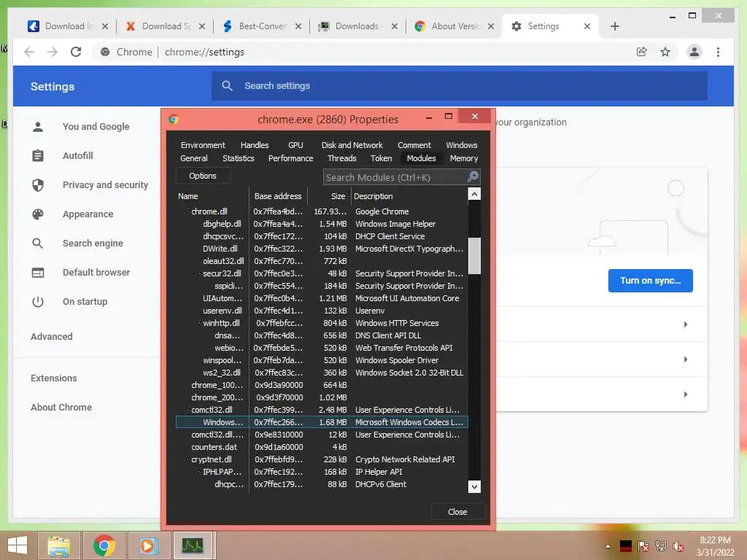Click Turn on sync button
Image resolution: width=747 pixels, height=560 pixels.
650,281
